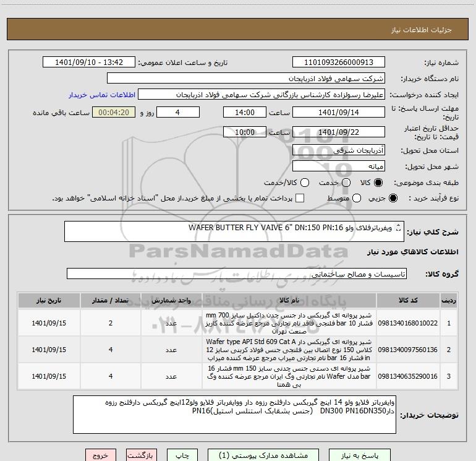Click the بازگشت back button
Screen dimensions: 476x461
[x=142, y=455]
